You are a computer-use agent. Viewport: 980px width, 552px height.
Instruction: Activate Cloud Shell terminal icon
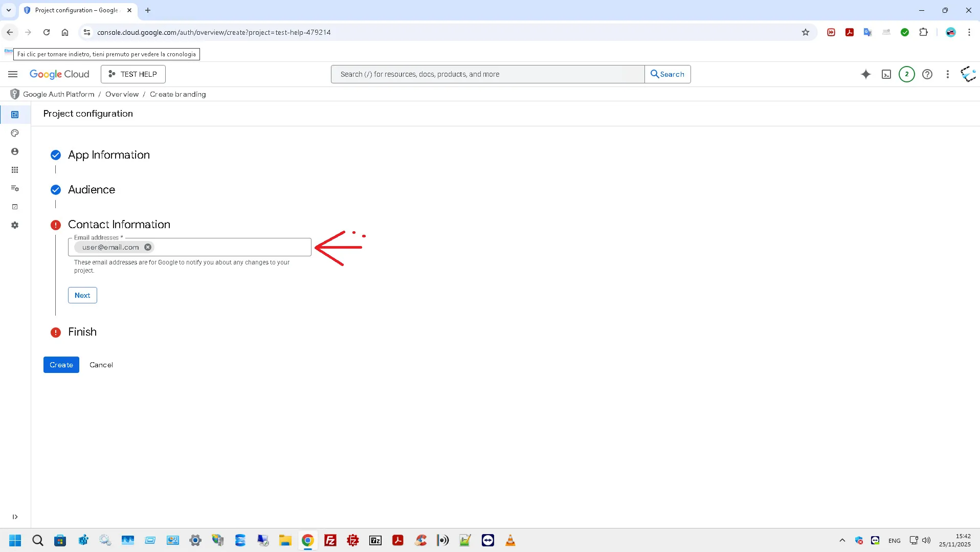[x=886, y=74]
